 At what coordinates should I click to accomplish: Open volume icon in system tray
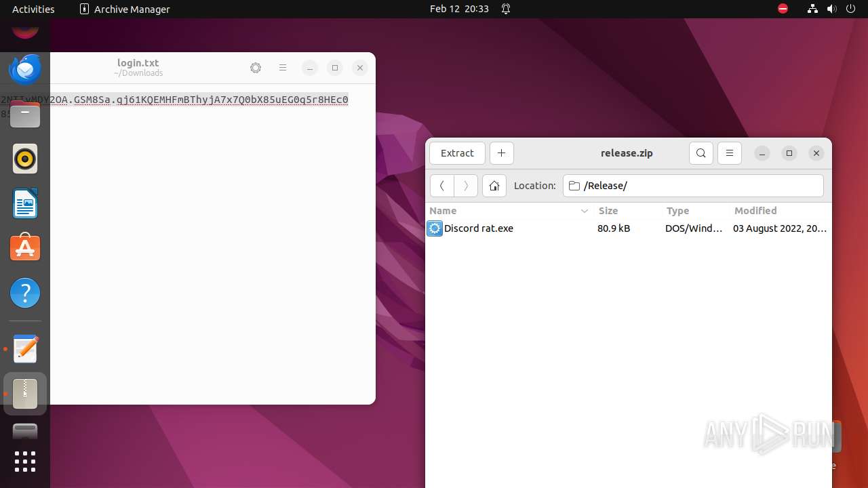(831, 9)
